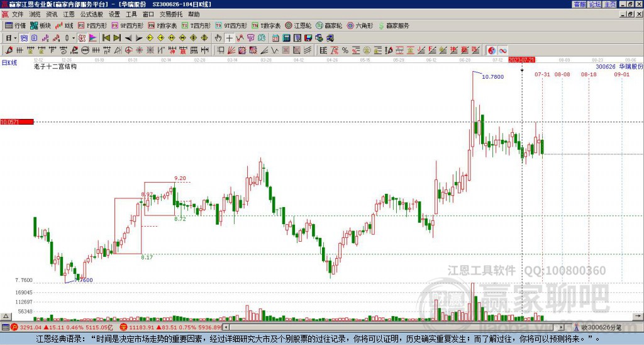Toggle the crosshair cursor tool

[229, 38]
